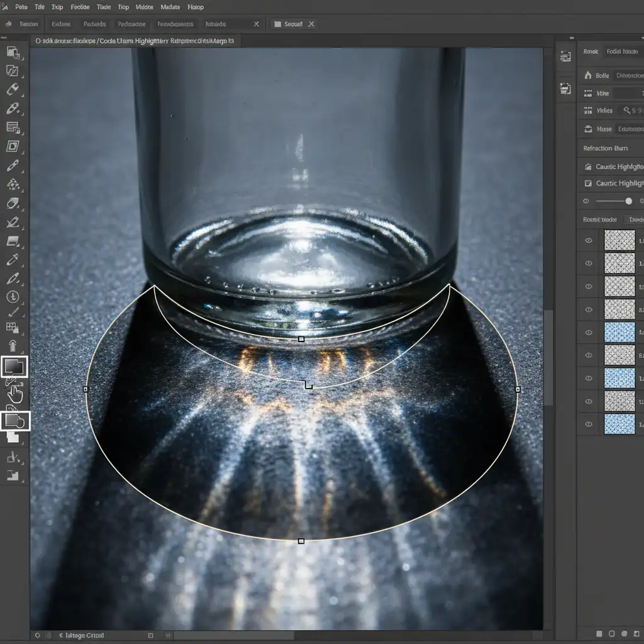The image size is (644, 644).
Task: Select the highlighted gradient rectangle tool
Action: pos(14,366)
